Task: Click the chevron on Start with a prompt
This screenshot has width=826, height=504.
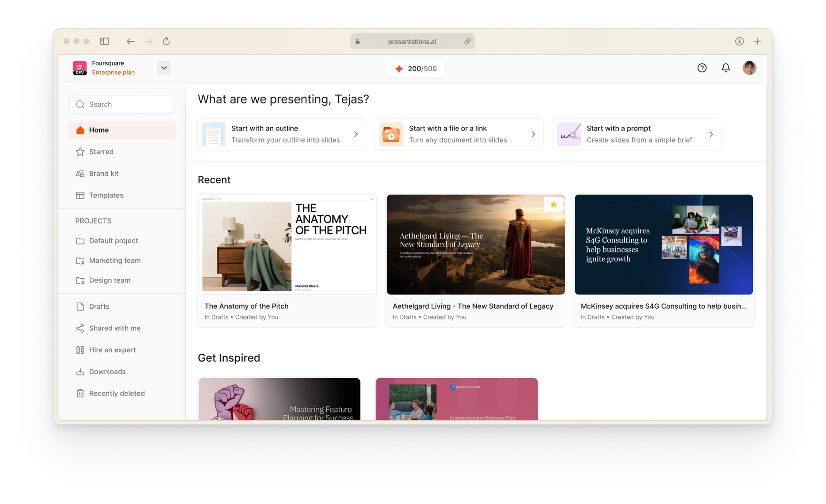Action: click(x=711, y=134)
